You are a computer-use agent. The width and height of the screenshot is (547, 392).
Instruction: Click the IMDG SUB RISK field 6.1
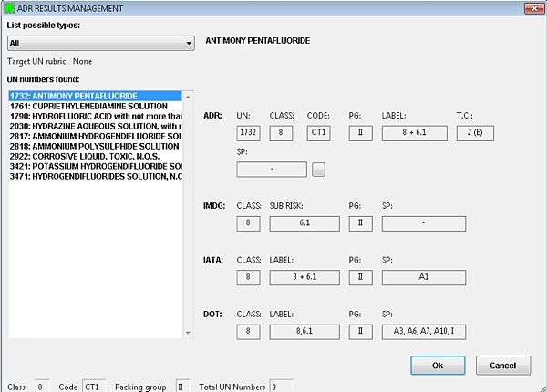pos(304,223)
